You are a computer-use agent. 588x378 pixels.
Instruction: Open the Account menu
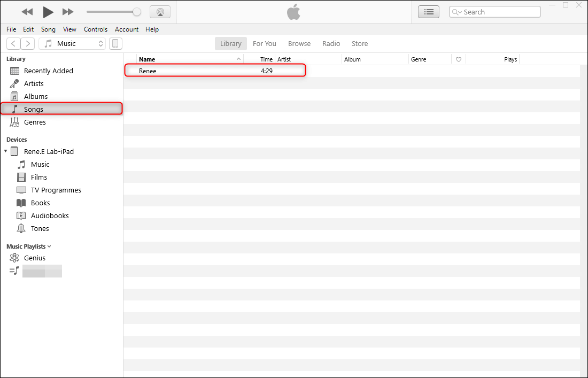(126, 29)
